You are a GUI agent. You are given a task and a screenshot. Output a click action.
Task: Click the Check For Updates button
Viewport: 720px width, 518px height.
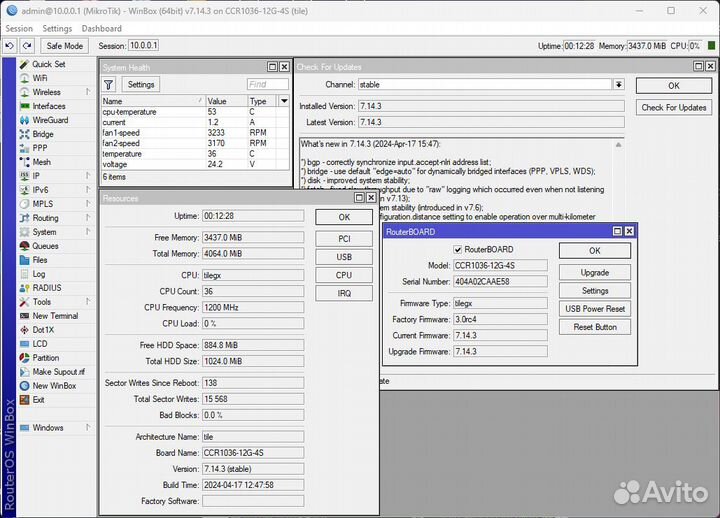[x=674, y=107]
